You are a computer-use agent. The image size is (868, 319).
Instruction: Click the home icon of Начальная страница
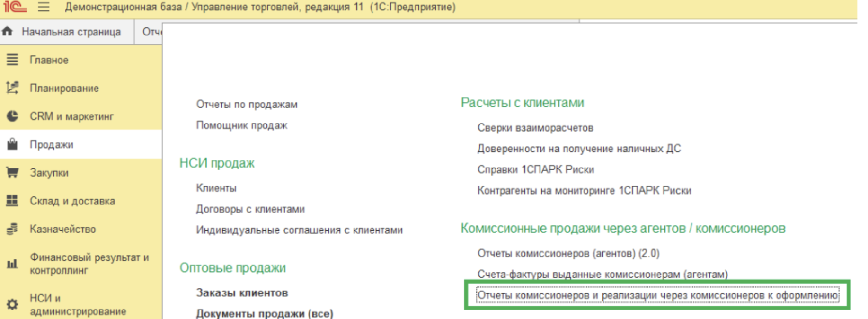(x=8, y=32)
